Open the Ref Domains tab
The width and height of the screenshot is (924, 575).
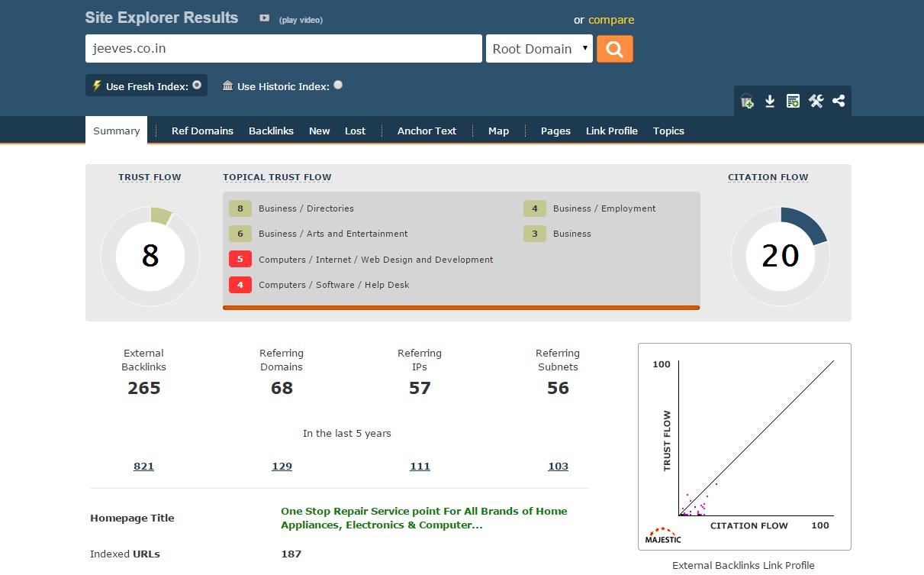(202, 131)
